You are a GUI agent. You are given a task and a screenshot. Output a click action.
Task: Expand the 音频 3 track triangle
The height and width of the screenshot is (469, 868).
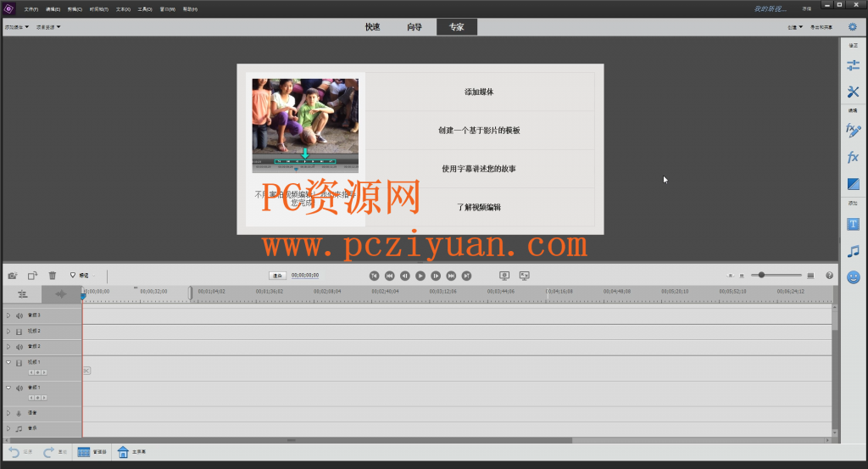pyautogui.click(x=8, y=315)
